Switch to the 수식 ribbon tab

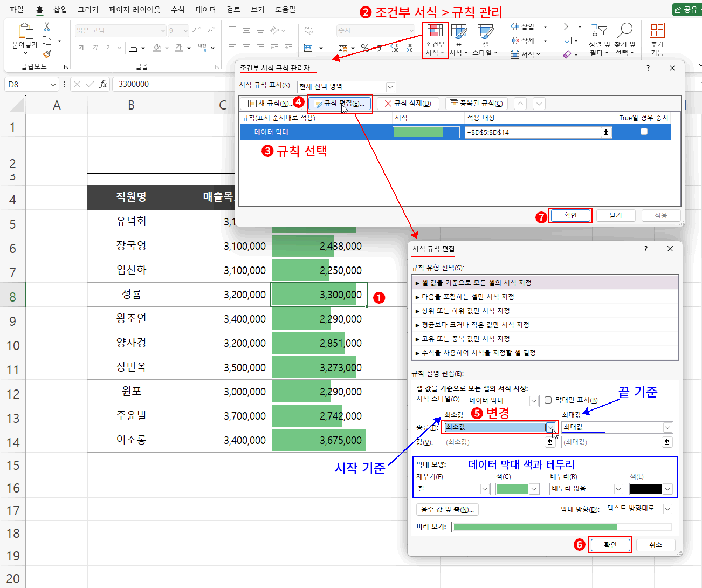tap(177, 10)
